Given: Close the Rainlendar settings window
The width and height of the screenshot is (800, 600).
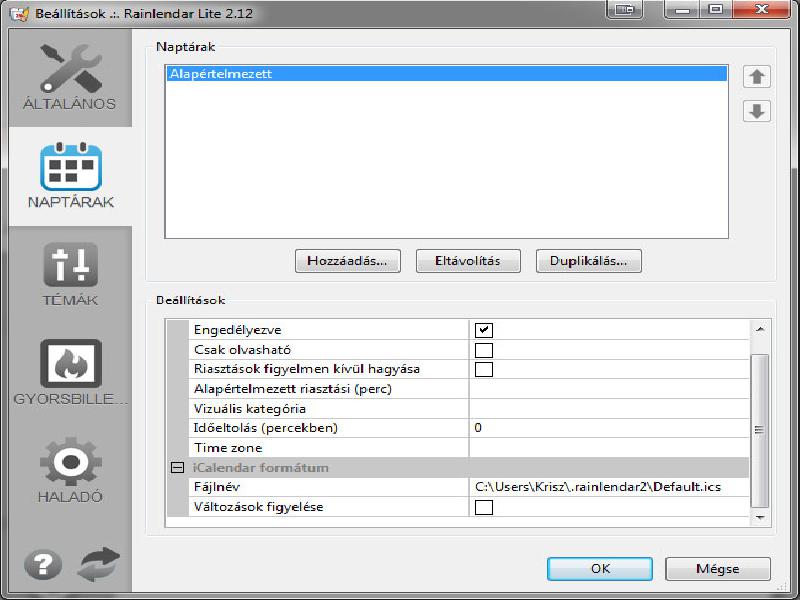Looking at the screenshot, I should tap(761, 9).
